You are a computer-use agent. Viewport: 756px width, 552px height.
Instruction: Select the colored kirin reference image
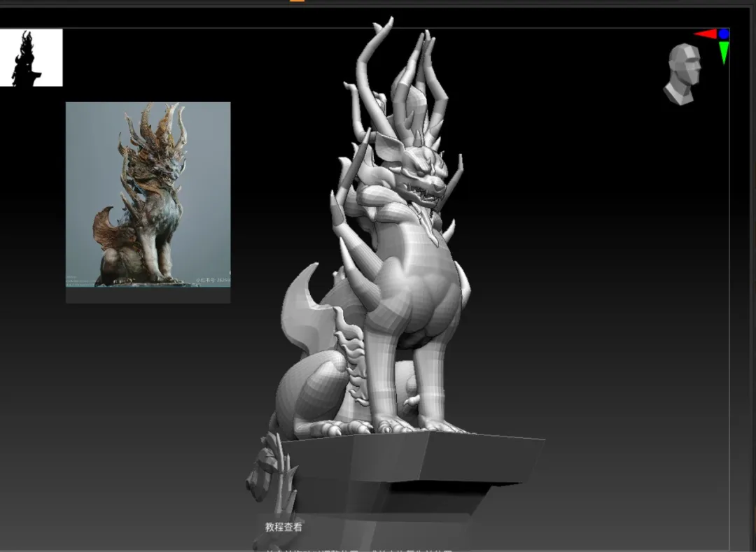coord(148,194)
